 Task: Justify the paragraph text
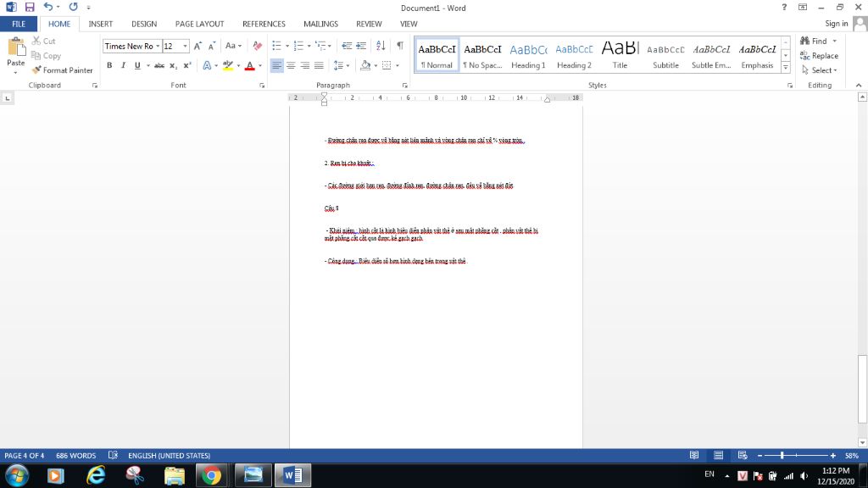[319, 65]
